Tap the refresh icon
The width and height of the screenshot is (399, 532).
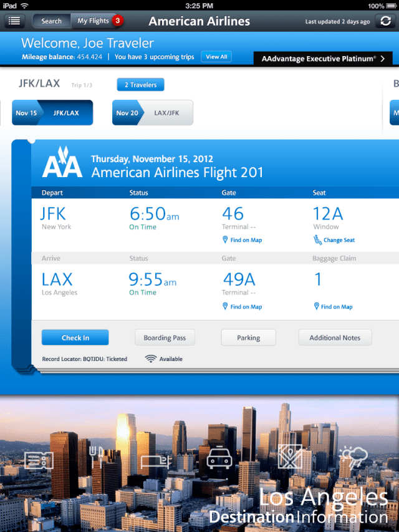(385, 21)
